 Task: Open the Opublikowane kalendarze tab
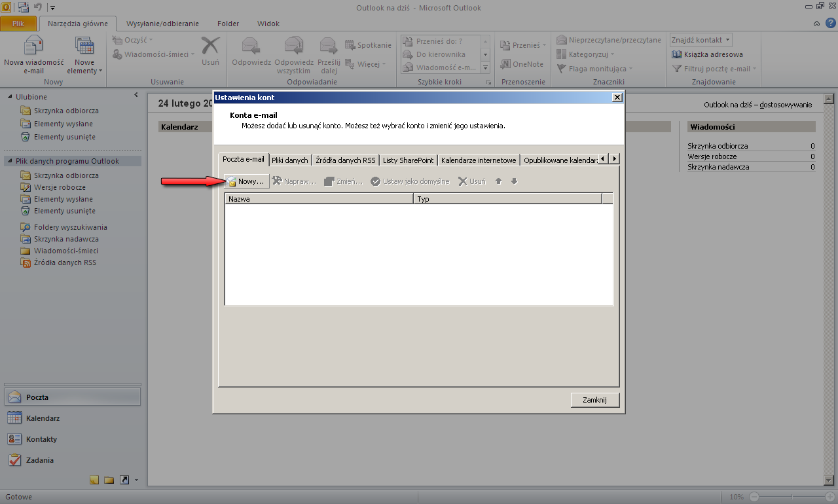tap(560, 160)
